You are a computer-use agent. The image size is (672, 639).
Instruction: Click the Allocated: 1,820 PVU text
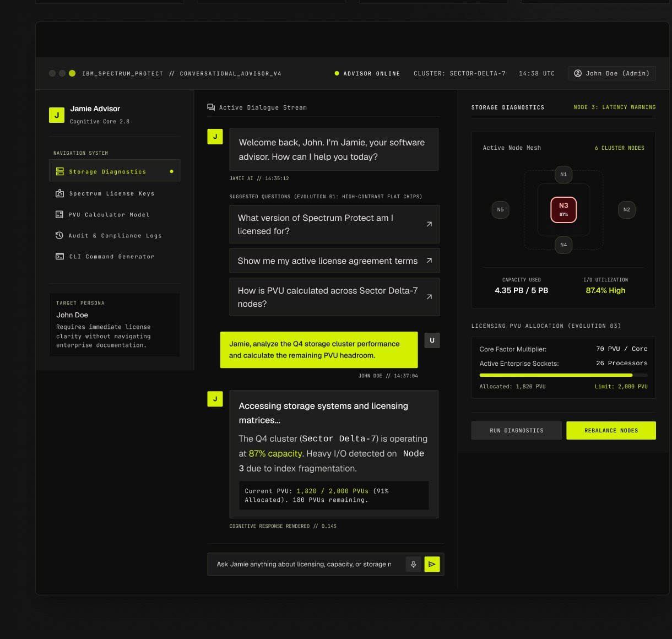pos(513,387)
